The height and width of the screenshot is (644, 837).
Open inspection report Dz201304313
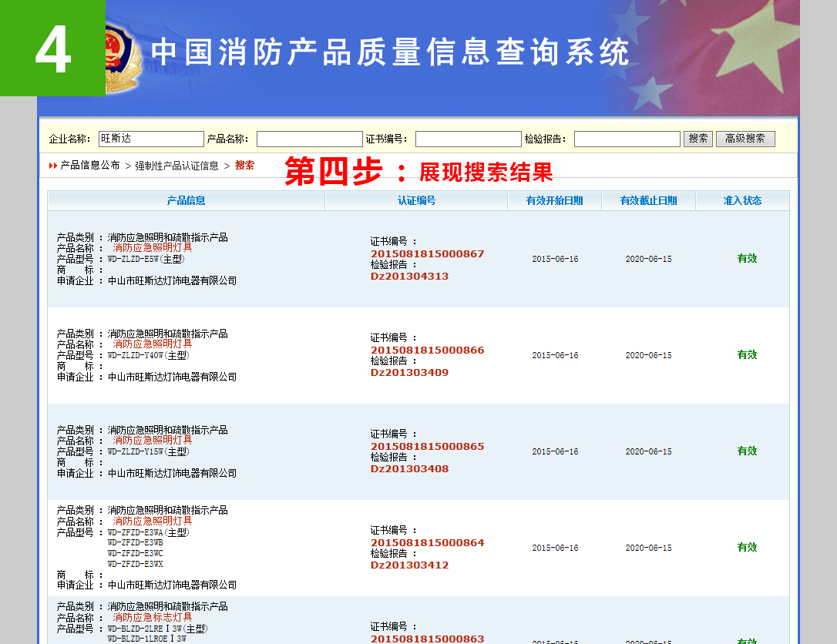[409, 277]
